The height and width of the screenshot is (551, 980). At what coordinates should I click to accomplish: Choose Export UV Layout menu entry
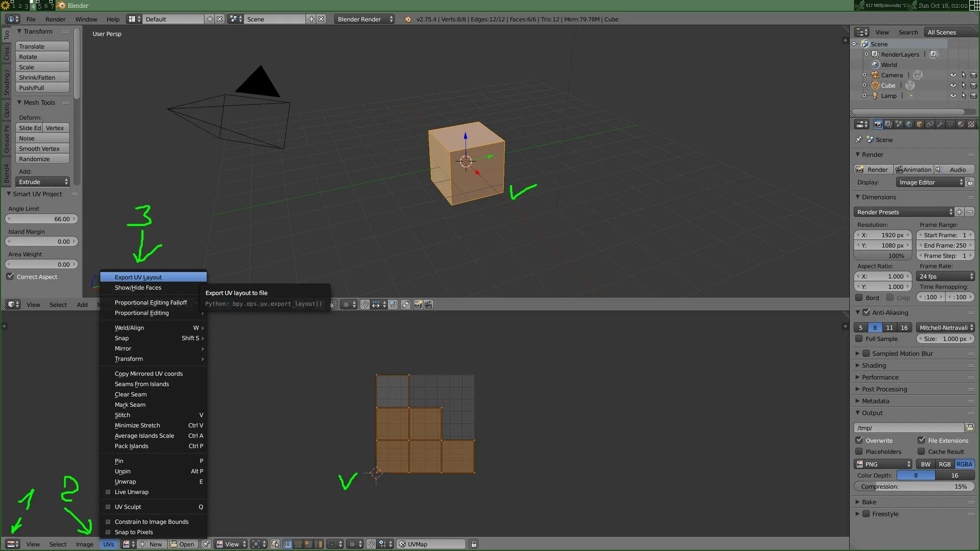click(x=153, y=277)
